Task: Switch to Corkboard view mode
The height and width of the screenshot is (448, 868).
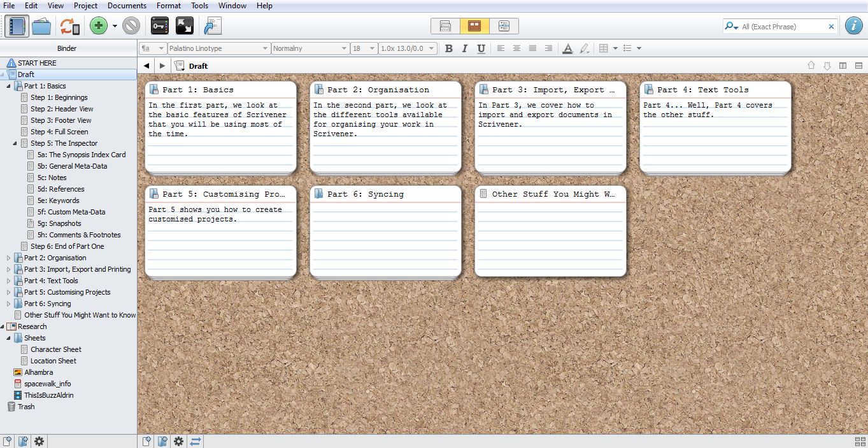Action: coord(474,26)
